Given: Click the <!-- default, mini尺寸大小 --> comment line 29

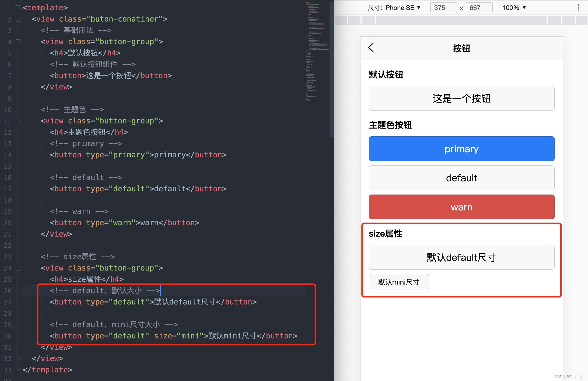Looking at the screenshot, I should (x=114, y=324).
